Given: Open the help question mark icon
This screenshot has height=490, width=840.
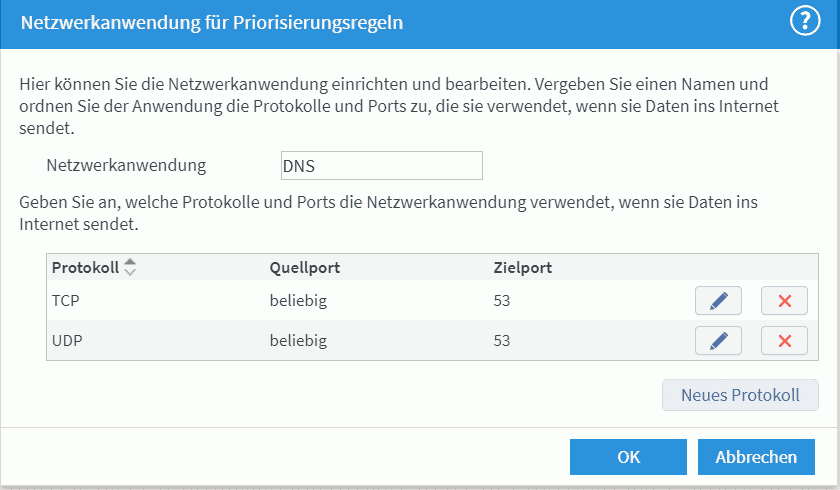Looking at the screenshot, I should click(x=805, y=21).
